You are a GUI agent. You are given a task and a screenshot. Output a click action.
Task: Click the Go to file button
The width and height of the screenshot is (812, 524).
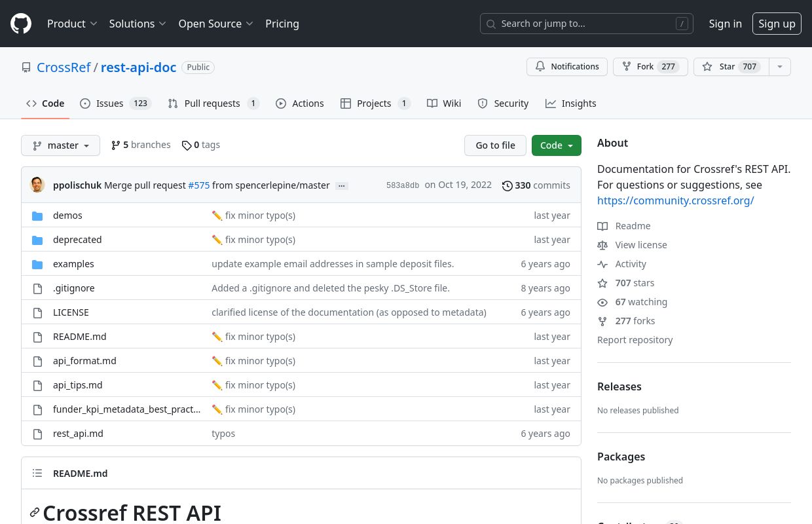pos(495,145)
